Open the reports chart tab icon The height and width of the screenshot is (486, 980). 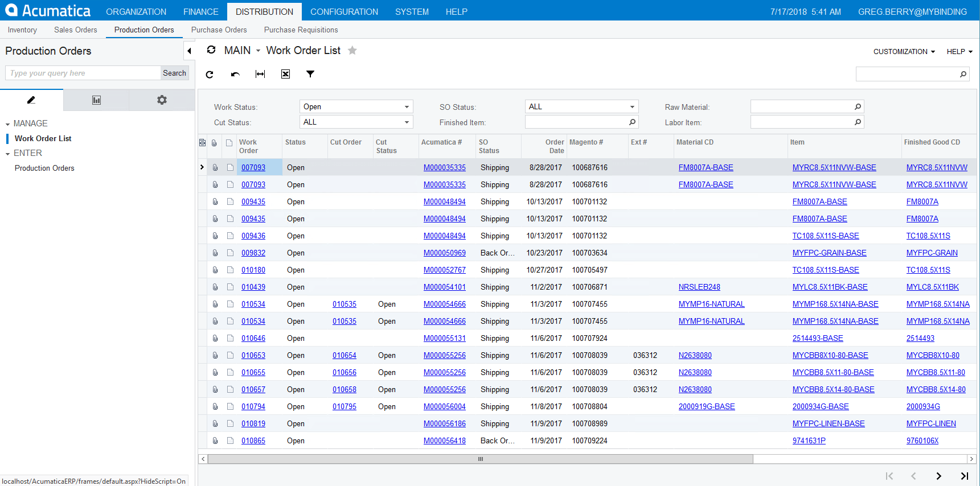[x=96, y=100]
